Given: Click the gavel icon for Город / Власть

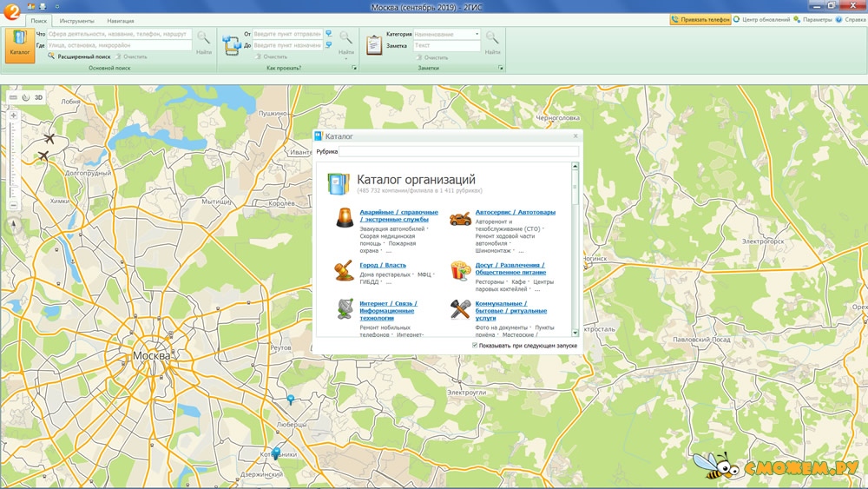Looking at the screenshot, I should (344, 271).
